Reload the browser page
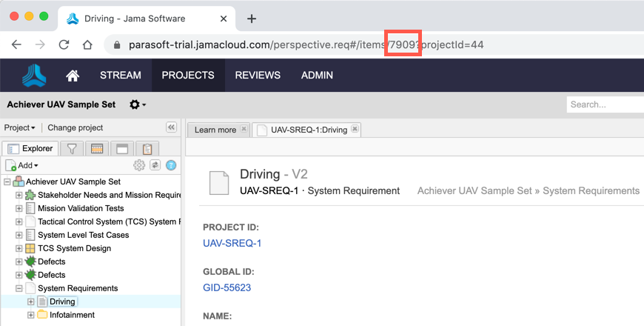The image size is (644, 326). [x=64, y=44]
